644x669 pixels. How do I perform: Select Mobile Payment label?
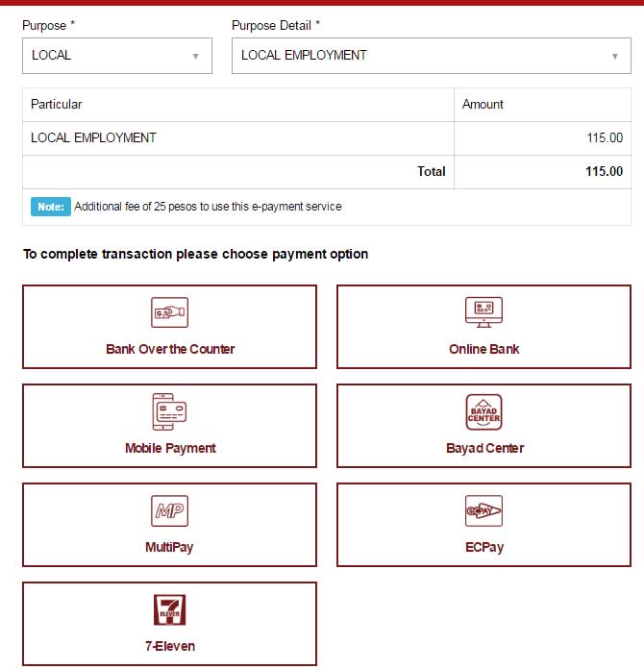click(170, 449)
